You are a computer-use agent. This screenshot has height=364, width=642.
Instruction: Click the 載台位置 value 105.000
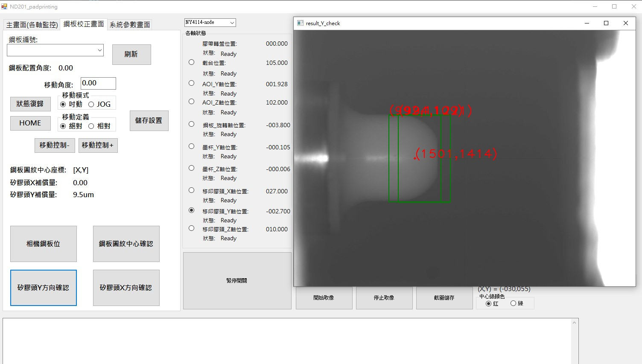point(277,63)
